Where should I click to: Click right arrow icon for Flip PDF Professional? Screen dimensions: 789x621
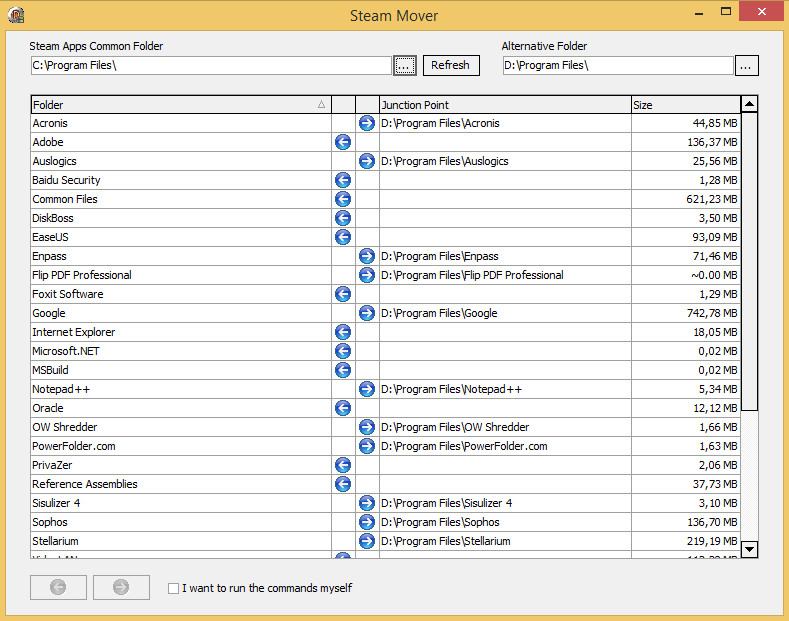point(367,275)
